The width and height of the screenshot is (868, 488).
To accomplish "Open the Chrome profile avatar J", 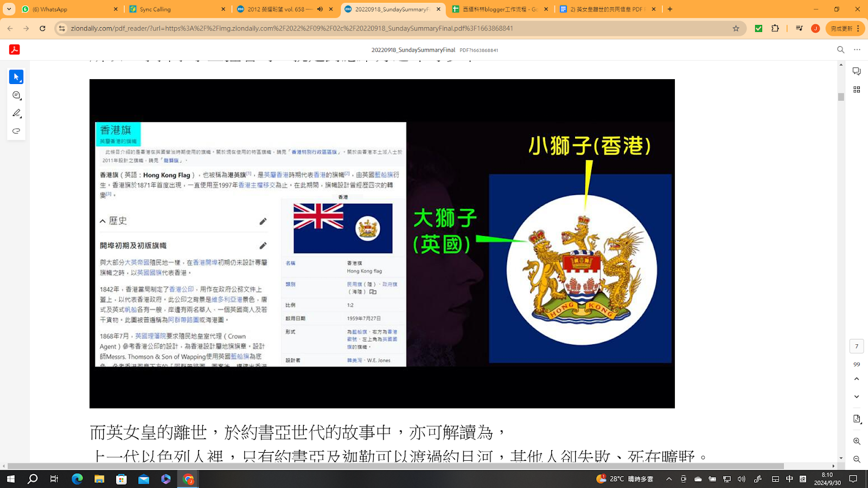I will pyautogui.click(x=815, y=28).
